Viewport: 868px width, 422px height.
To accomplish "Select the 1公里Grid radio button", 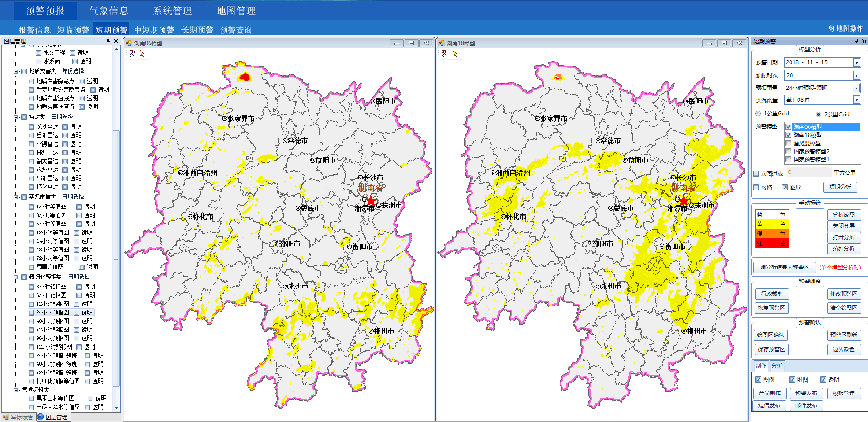I will [x=758, y=114].
